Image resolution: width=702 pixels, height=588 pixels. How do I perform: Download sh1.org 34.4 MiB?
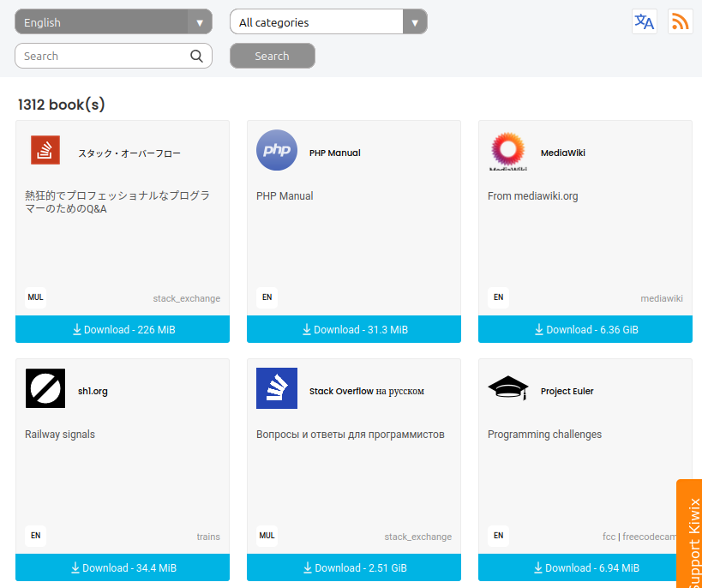(123, 567)
